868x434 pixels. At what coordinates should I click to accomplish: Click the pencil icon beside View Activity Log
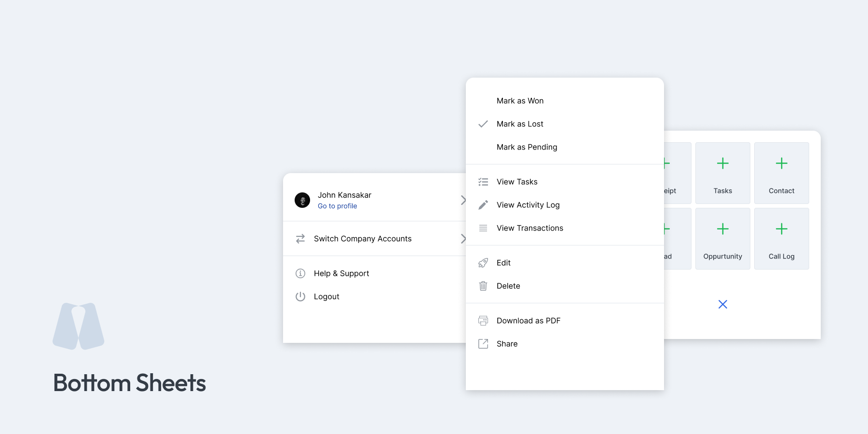pyautogui.click(x=483, y=205)
